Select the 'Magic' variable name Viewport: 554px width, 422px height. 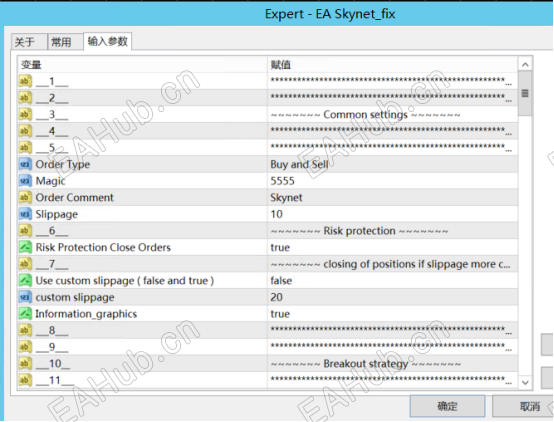pos(51,181)
